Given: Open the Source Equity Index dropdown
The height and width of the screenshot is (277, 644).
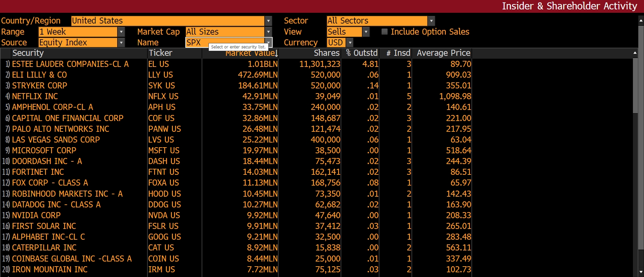Looking at the screenshot, I should [x=121, y=43].
